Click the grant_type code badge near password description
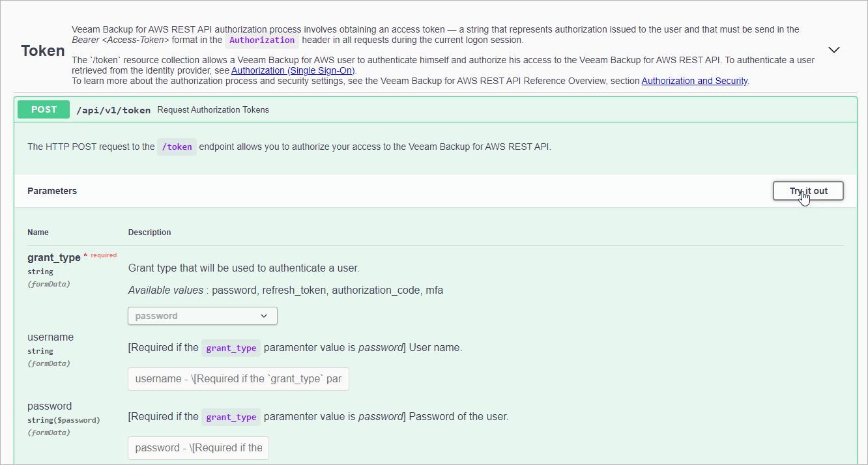This screenshot has height=465, width=868. point(231,417)
